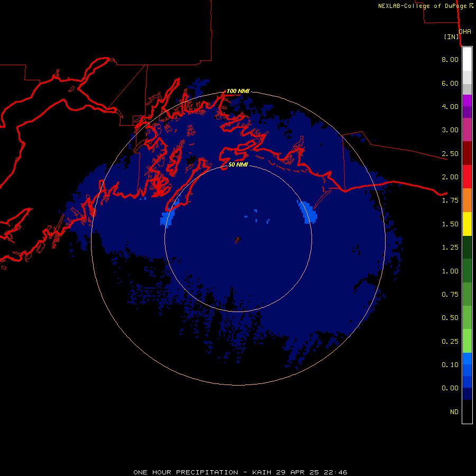
Task: Select the 0.00 legend value
Action: click(450, 388)
